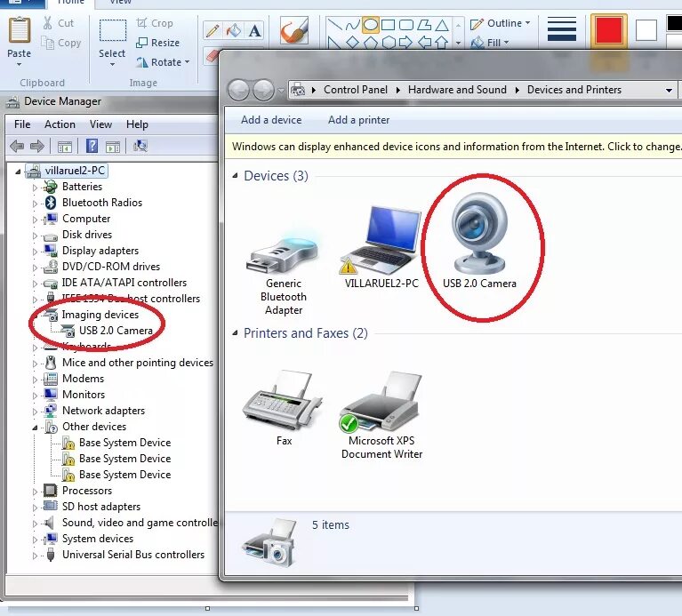682x616 pixels.
Task: Click the Paste clipboard icon
Action: pyautogui.click(x=20, y=30)
